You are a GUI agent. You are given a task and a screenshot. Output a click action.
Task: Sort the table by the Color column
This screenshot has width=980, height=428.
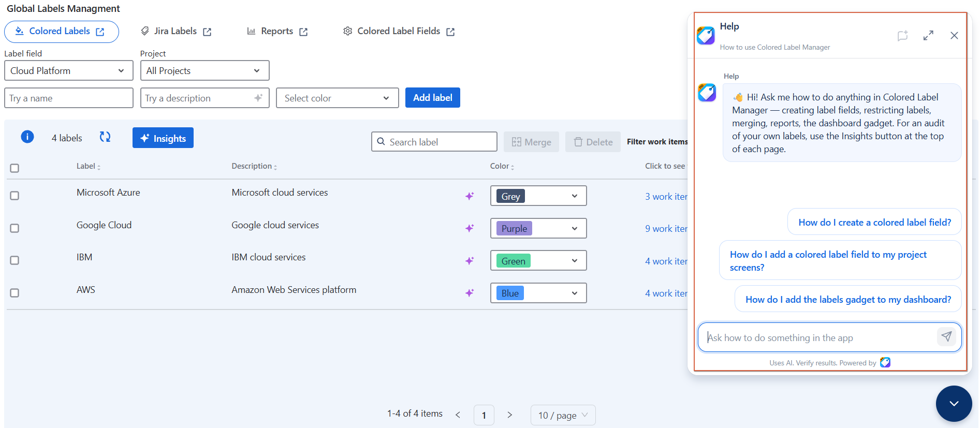[x=502, y=166]
